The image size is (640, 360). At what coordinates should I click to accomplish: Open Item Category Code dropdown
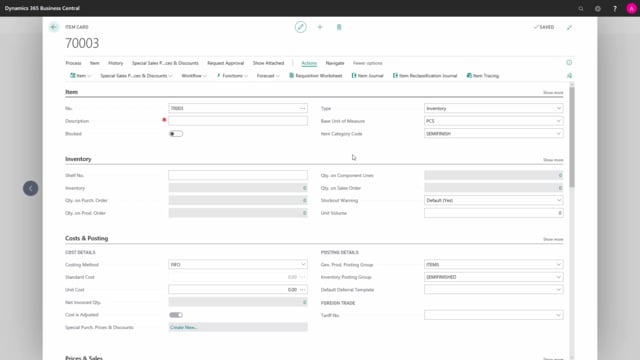[x=558, y=133]
